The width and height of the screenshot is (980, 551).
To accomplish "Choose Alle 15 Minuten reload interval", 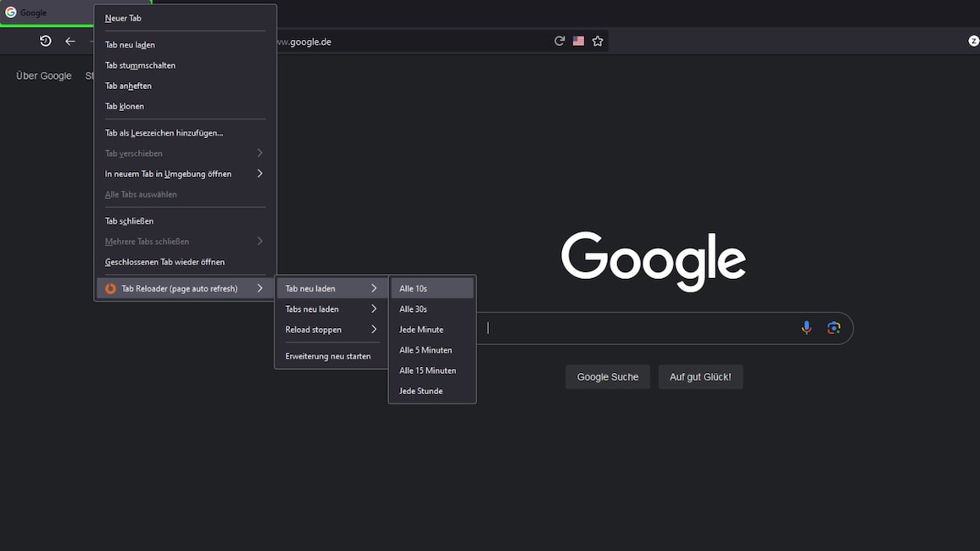I will [x=432, y=371].
